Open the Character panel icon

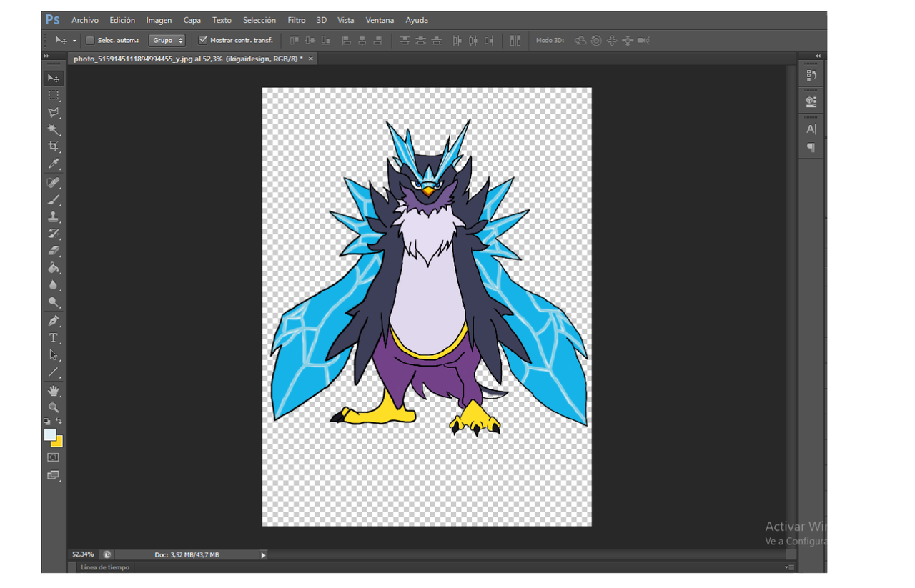pyautogui.click(x=811, y=129)
